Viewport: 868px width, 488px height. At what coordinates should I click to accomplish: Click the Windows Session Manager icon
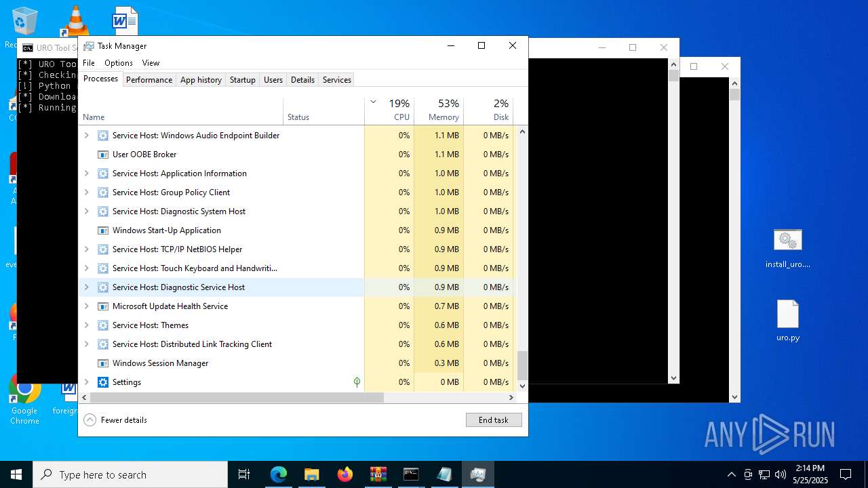(103, 363)
